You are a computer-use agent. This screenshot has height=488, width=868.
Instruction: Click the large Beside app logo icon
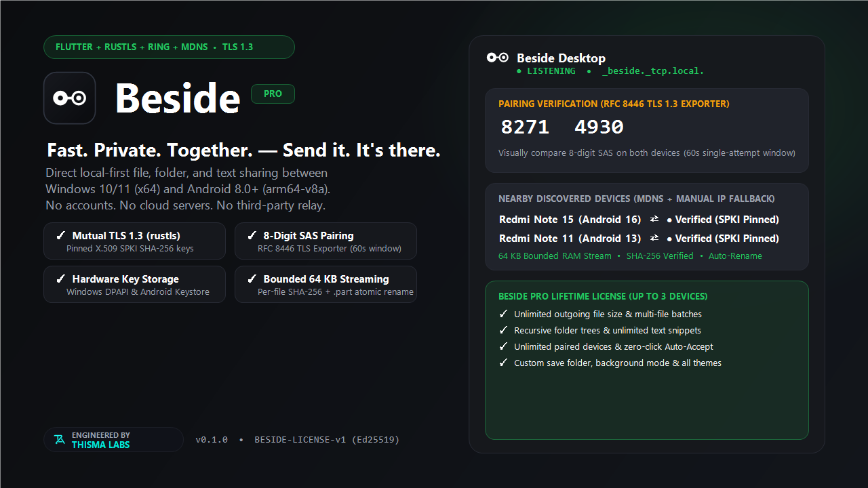point(69,98)
